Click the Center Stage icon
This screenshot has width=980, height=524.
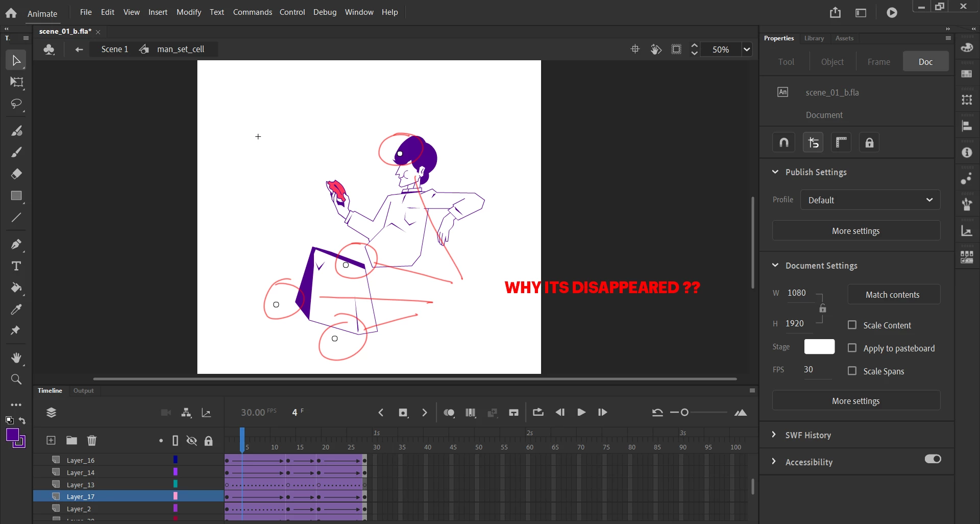[x=635, y=49]
